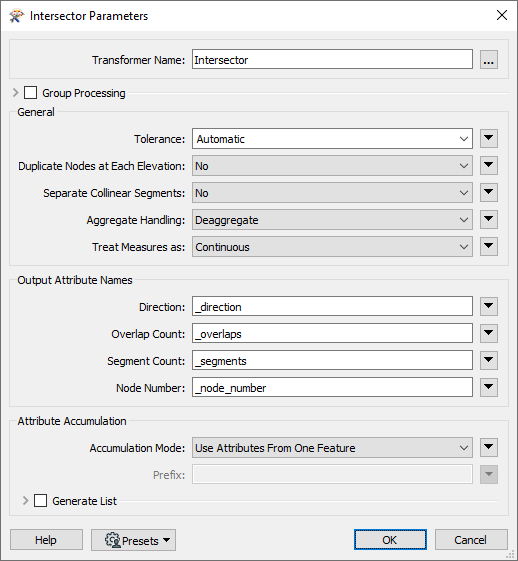Open the arrow menu beside Overlap Count
Screen dimensions: 518x561
tap(489, 333)
